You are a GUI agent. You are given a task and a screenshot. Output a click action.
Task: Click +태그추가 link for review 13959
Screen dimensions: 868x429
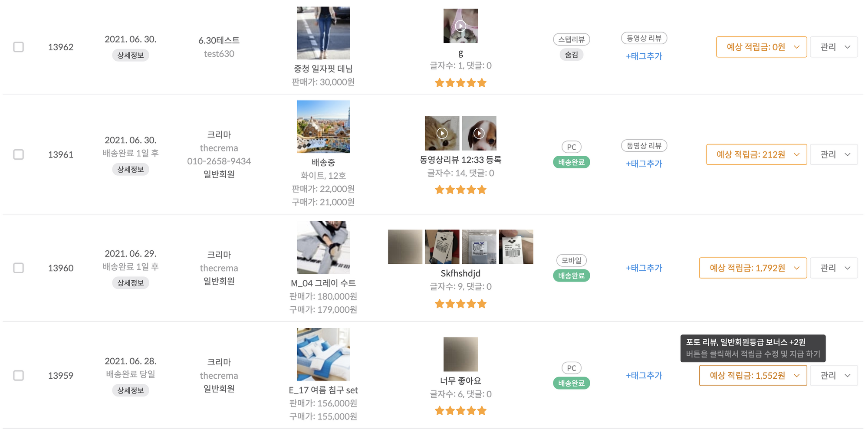(x=644, y=375)
